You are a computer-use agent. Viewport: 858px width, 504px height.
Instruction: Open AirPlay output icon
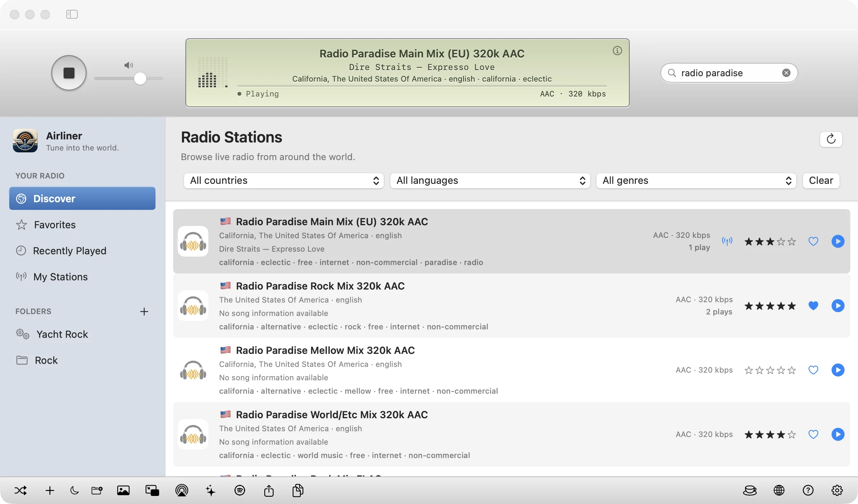pos(182,490)
